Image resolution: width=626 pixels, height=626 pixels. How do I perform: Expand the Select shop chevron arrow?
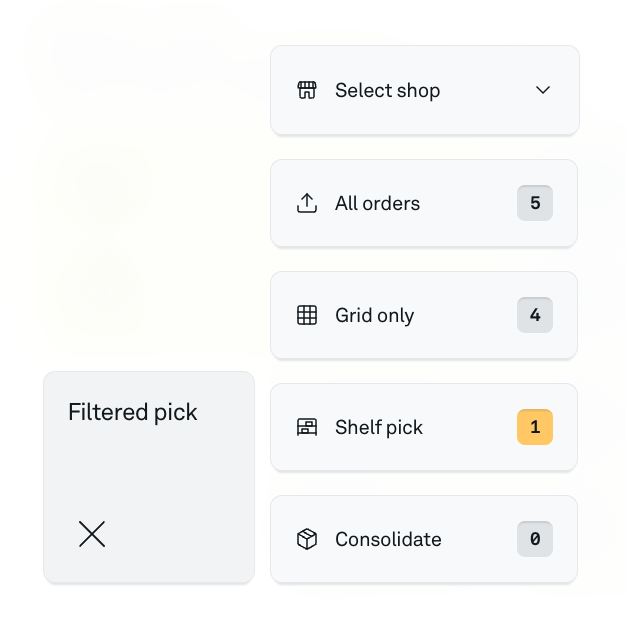pos(543,90)
